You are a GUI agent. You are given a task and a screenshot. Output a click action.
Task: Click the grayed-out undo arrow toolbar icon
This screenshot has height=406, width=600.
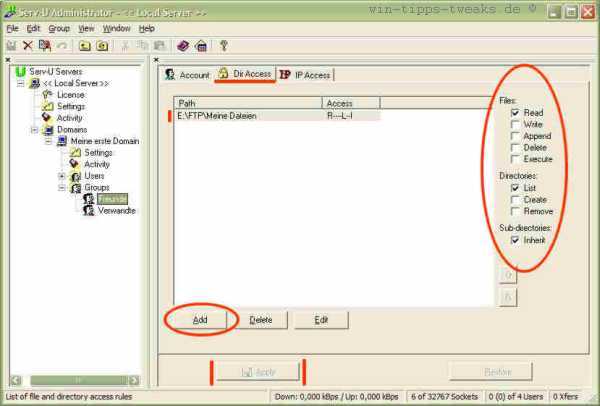[x=62, y=46]
